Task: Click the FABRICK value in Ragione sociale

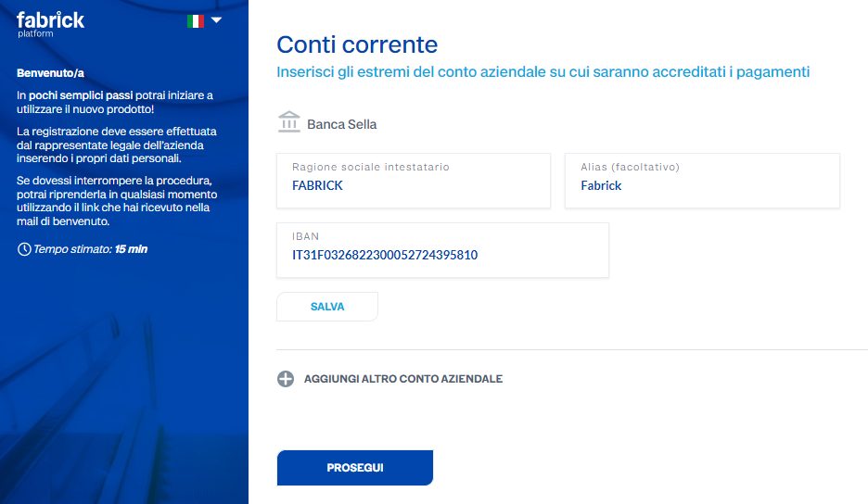Action: coord(317,186)
